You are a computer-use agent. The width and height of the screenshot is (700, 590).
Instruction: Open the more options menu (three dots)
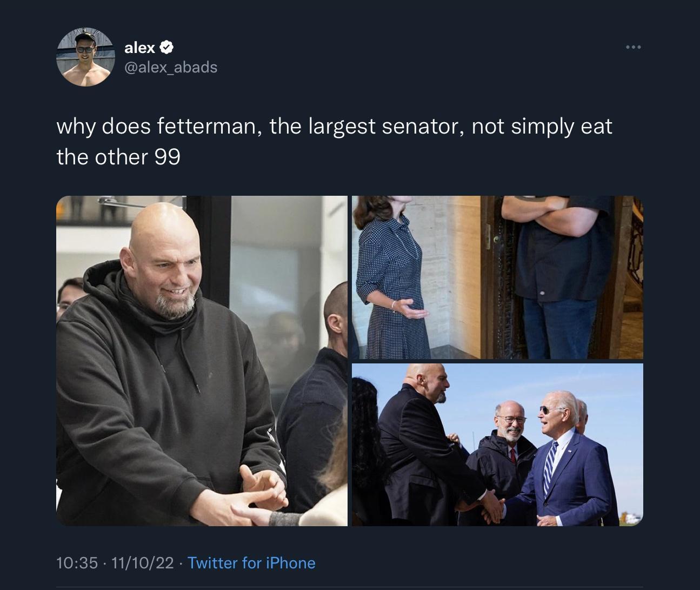tap(633, 48)
